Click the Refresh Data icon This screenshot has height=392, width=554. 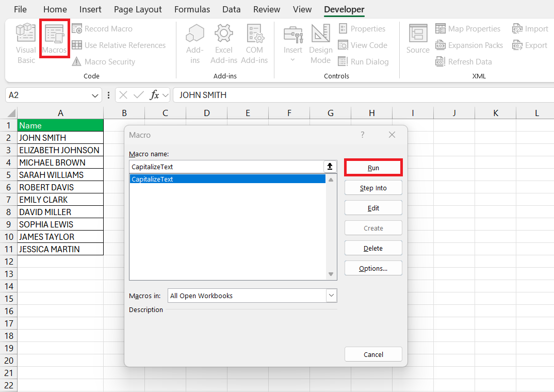463,61
